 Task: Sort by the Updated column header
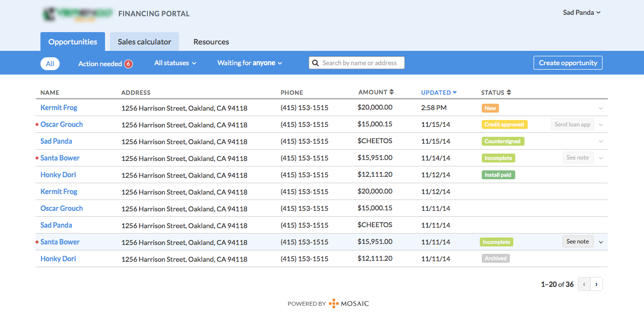pos(439,92)
